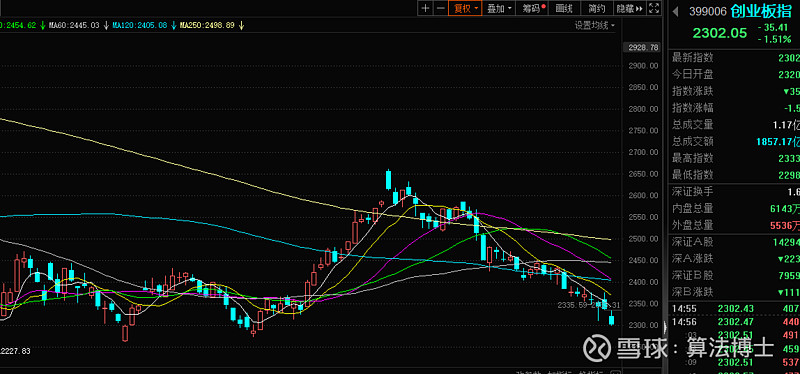800x374 pixels.
Task: Click the 399006 stock code
Action: 708,12
